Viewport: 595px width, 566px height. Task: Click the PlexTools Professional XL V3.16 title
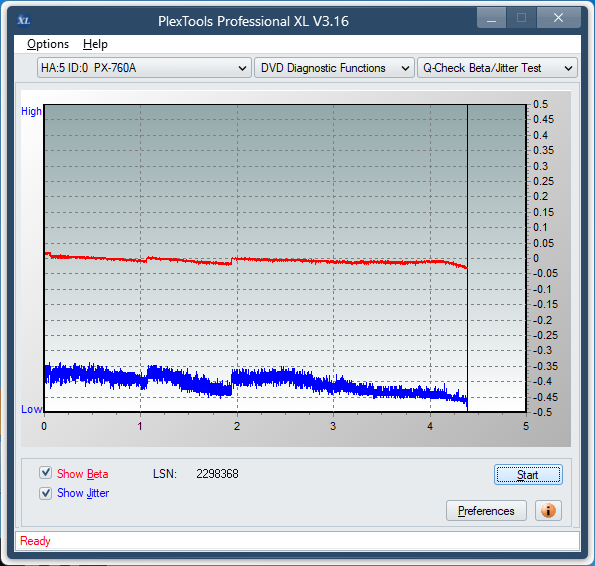pos(253,21)
